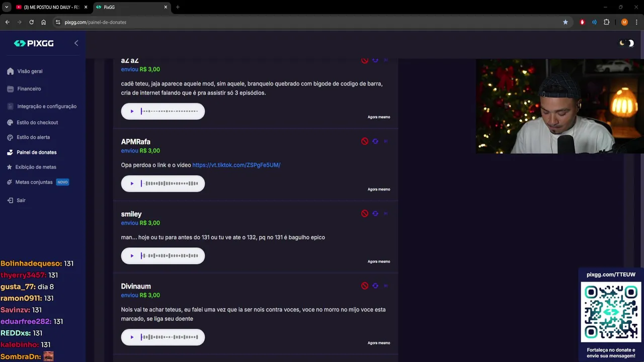Open Estilo do alerta page
644x362 pixels.
pos(33,137)
